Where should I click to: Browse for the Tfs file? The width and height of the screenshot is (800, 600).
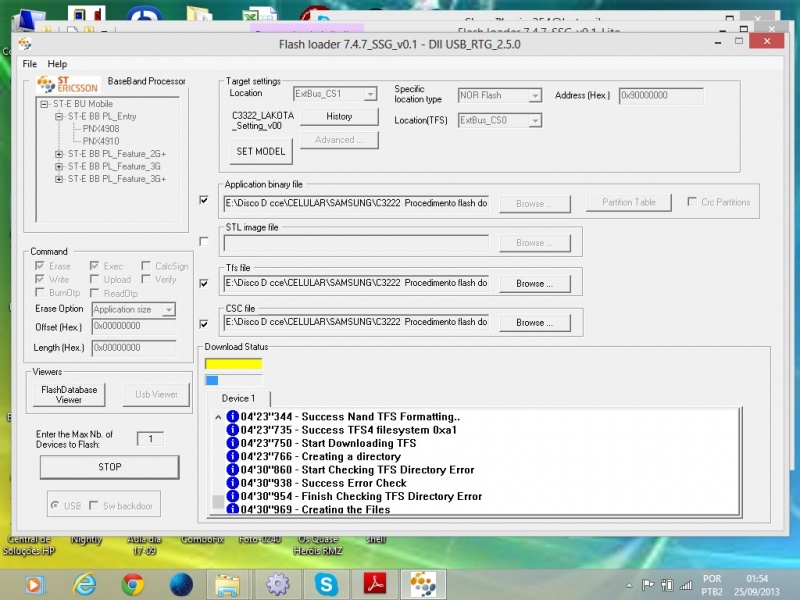point(534,283)
